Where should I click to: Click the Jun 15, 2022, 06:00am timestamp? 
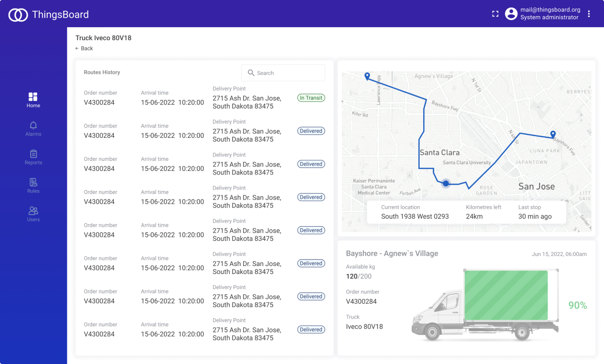tap(559, 254)
